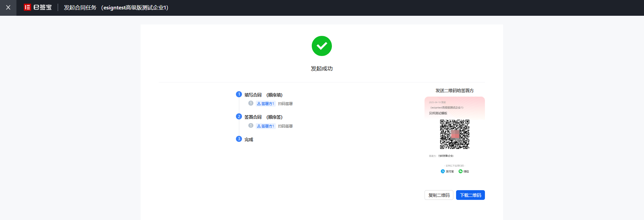Click gray sub-step number under 填写合同

pyautogui.click(x=251, y=103)
